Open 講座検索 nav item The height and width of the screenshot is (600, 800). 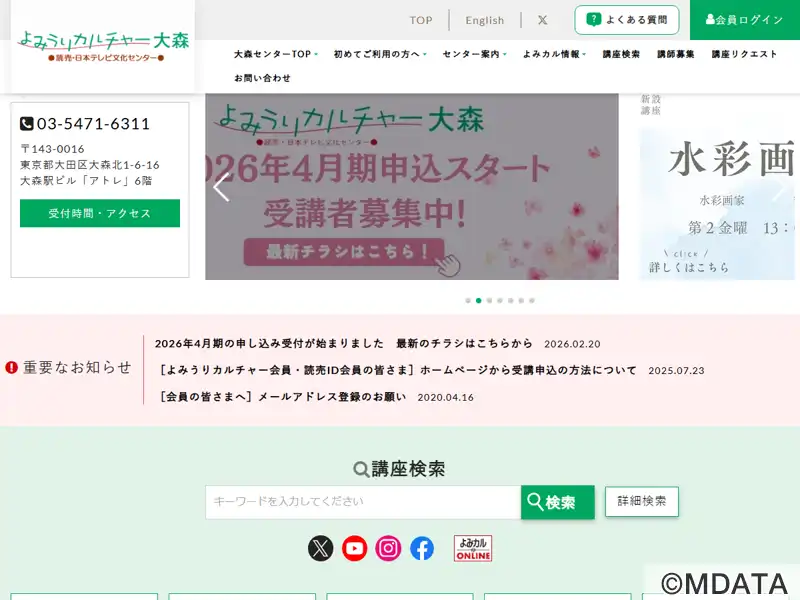coord(621,54)
